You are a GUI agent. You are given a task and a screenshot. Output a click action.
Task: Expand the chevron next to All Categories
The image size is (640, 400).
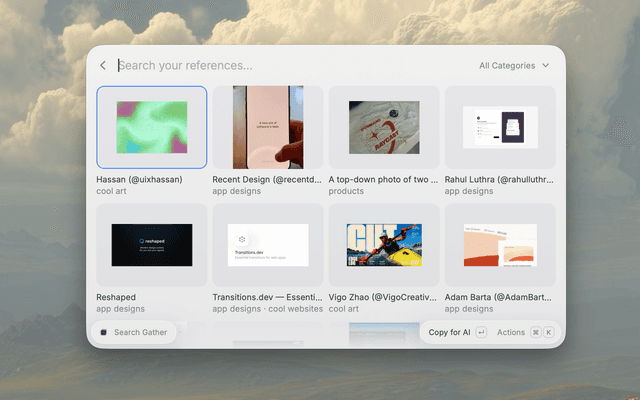click(546, 65)
